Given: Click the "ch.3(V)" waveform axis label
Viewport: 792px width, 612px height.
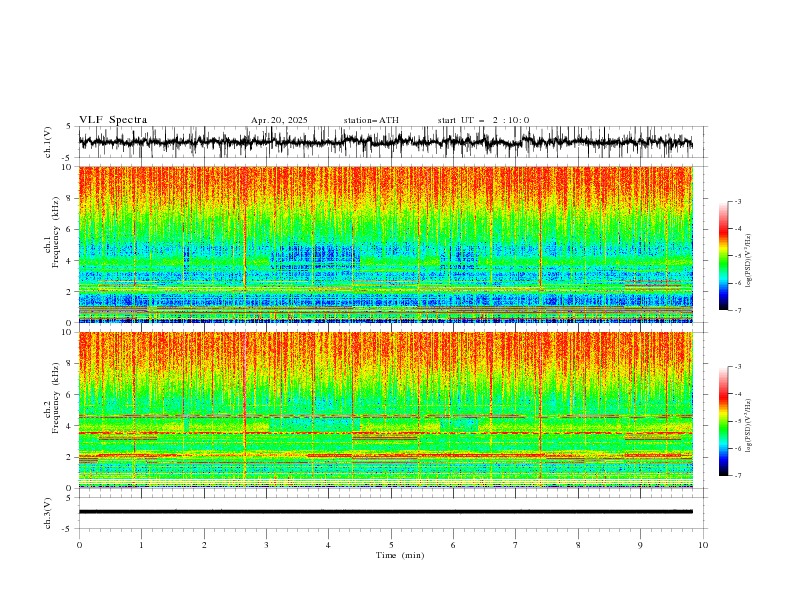Looking at the screenshot, I should [48, 513].
